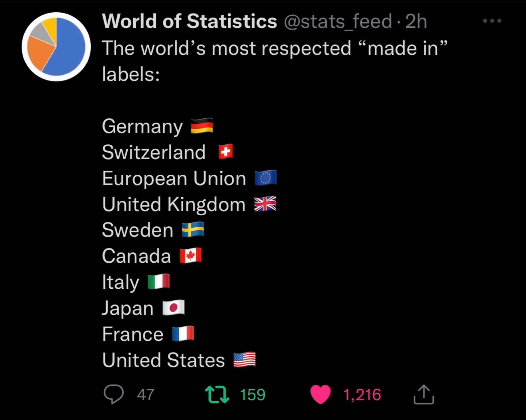This screenshot has height=420, width=526.
Task: Click the Switzerland flag emoji
Action: (x=226, y=151)
